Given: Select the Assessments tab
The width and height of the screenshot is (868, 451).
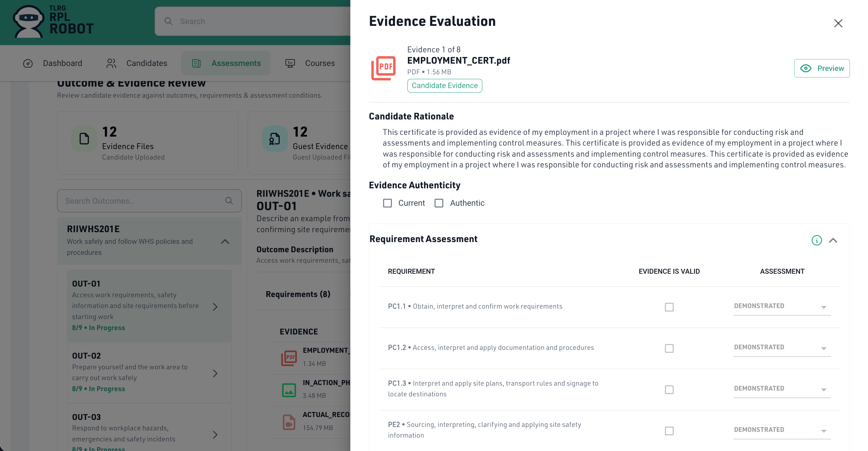Looking at the screenshot, I should point(226,63).
